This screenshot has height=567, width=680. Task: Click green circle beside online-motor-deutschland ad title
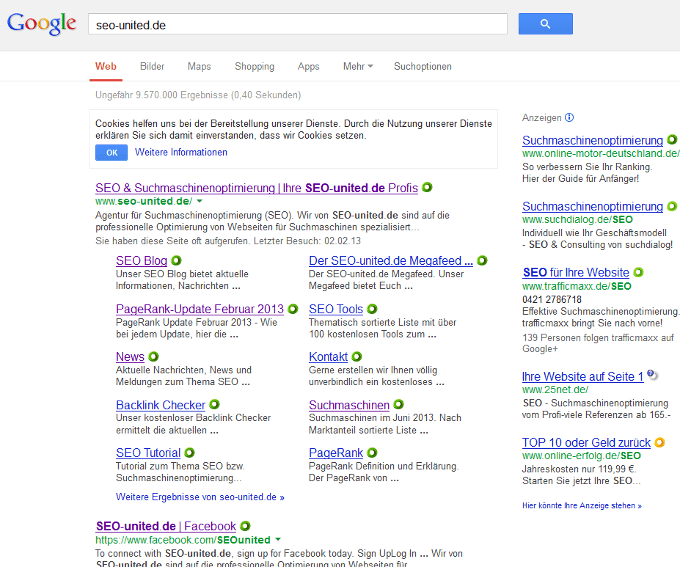point(672,140)
